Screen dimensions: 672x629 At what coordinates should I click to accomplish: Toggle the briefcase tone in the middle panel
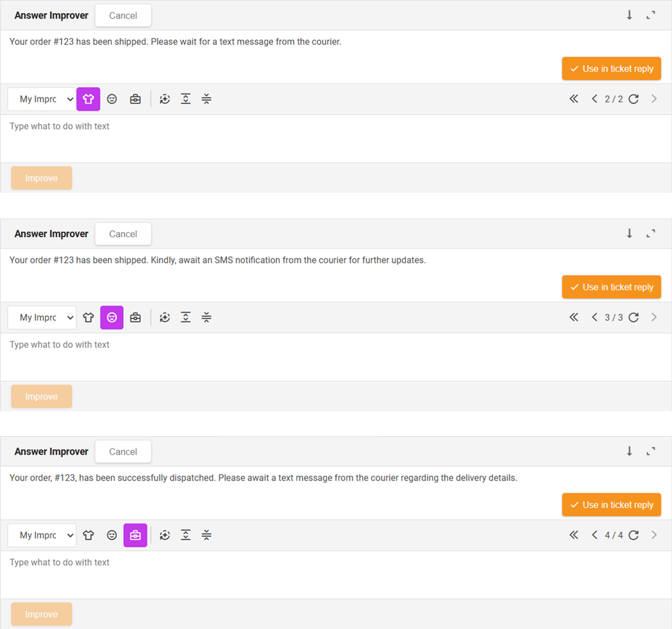135,317
